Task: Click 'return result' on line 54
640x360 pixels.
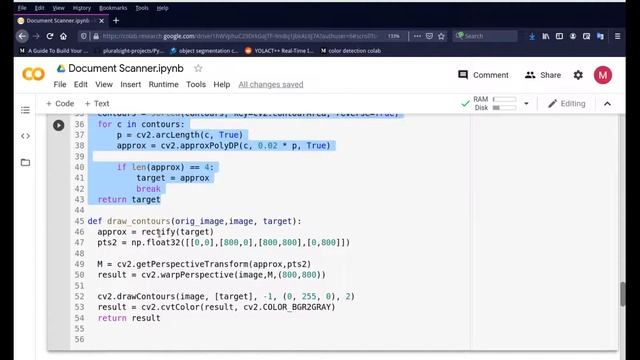Action: click(x=129, y=318)
